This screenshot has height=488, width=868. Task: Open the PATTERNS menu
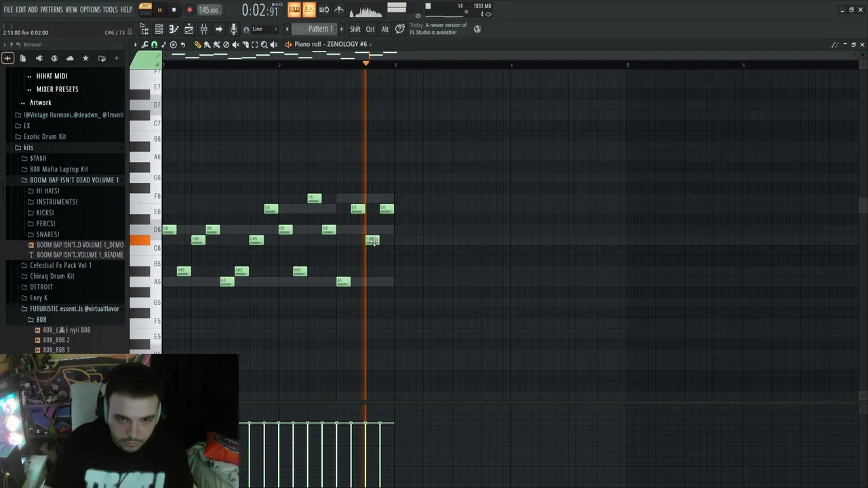(x=52, y=9)
